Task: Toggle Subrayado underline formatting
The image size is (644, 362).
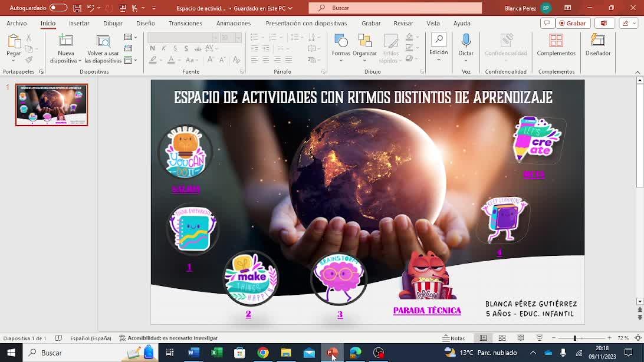Action: (175, 48)
